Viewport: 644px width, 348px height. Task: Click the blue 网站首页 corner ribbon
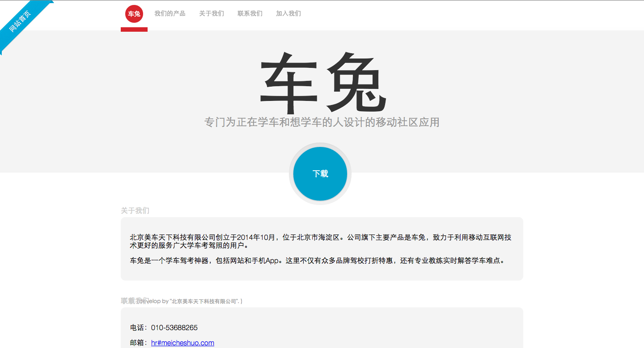(x=21, y=21)
